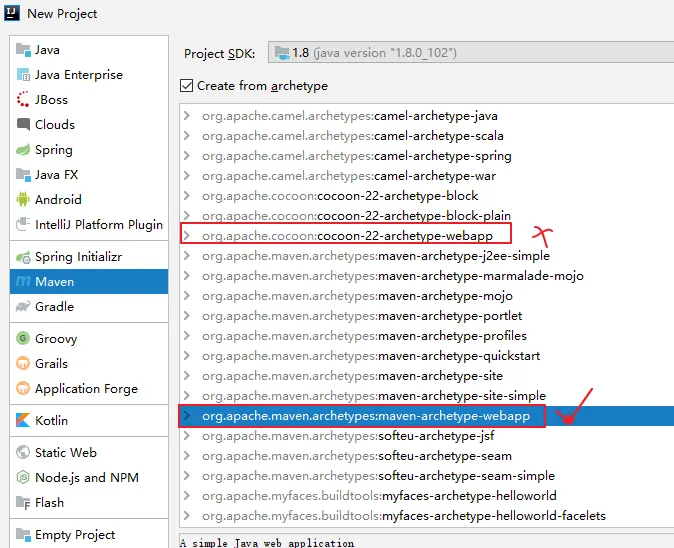The image size is (674, 548).
Task: Choose the Spring project type
Action: click(89, 150)
